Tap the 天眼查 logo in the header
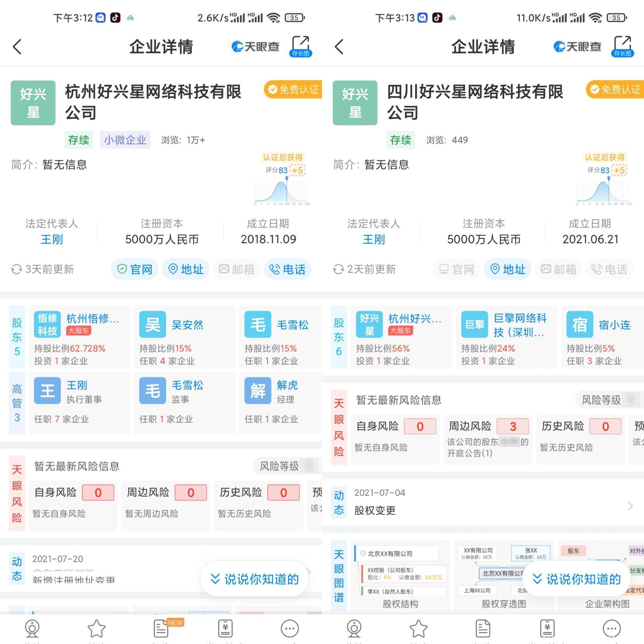 (255, 46)
